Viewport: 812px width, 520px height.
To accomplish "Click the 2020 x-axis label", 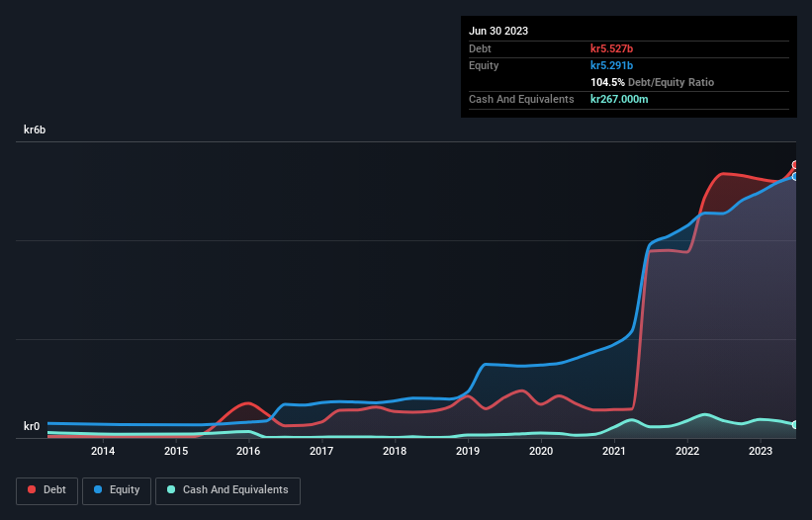I will 541,451.
